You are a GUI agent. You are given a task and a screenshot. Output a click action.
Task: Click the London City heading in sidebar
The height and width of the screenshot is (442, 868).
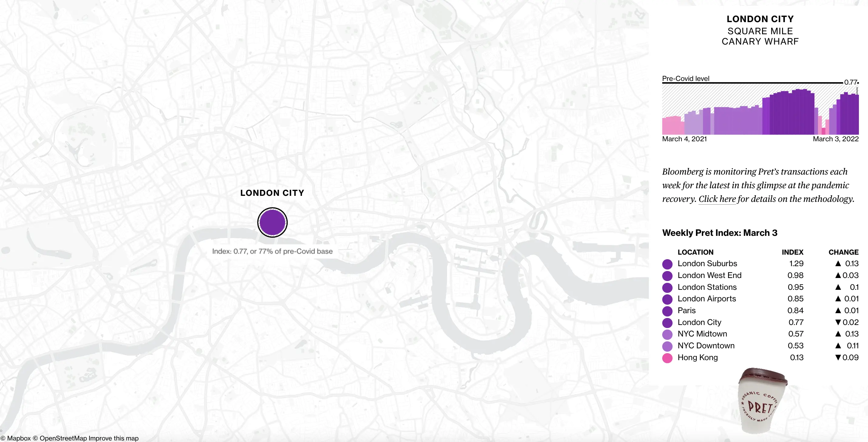click(x=760, y=19)
